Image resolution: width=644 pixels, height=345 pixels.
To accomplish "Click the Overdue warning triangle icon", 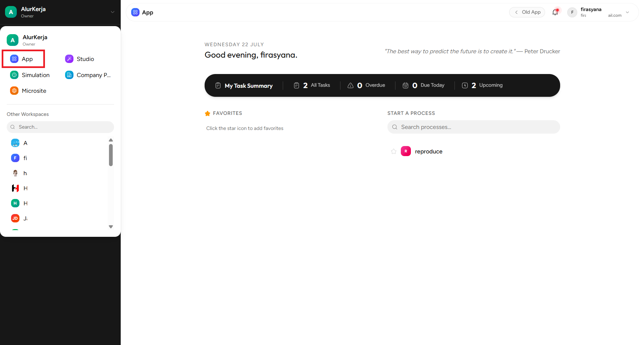I will click(351, 85).
